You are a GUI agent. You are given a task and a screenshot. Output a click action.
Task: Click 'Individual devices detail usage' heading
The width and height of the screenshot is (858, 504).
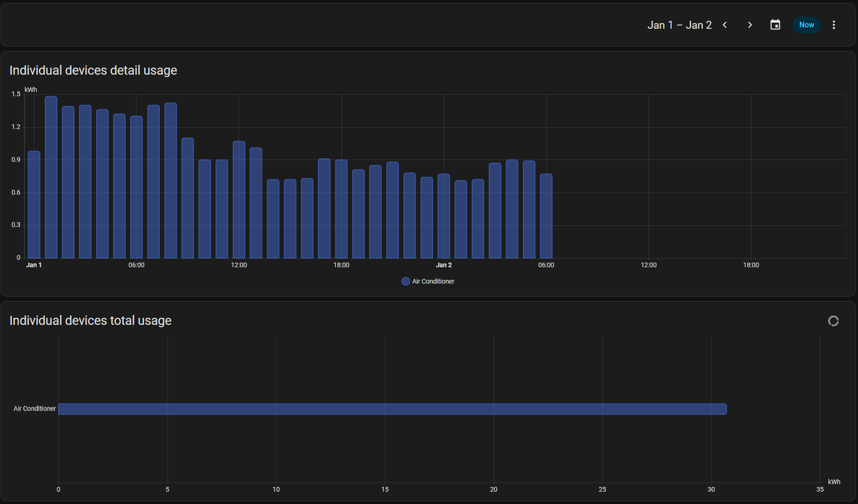[93, 70]
